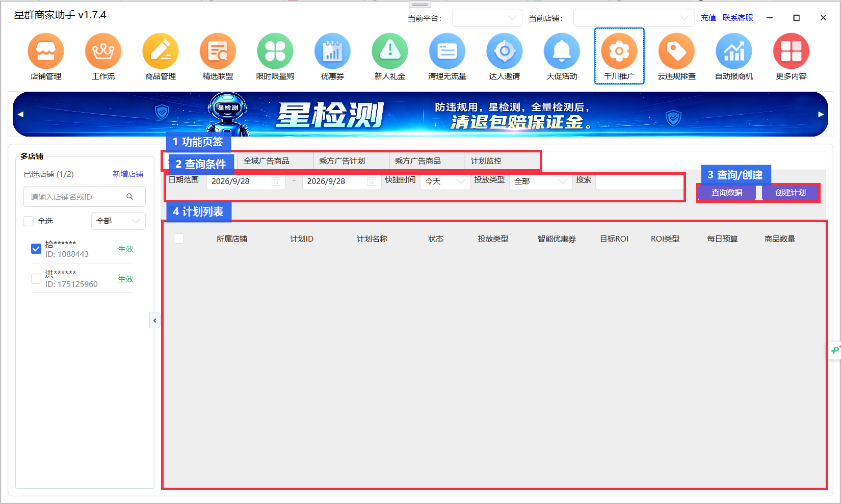Click the 创建计划 button
841x504 pixels.
click(x=791, y=193)
